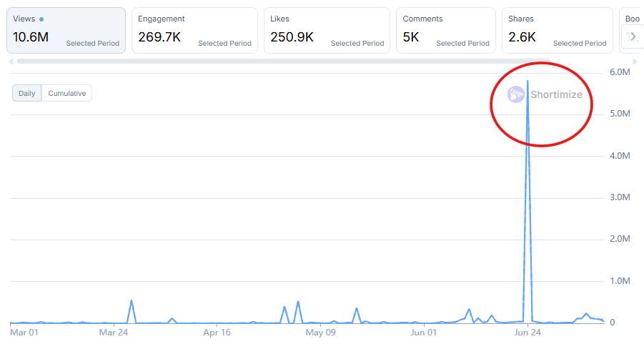Click the Mar 24 spike on the line
This screenshot has width=644, height=349.
pyautogui.click(x=132, y=301)
